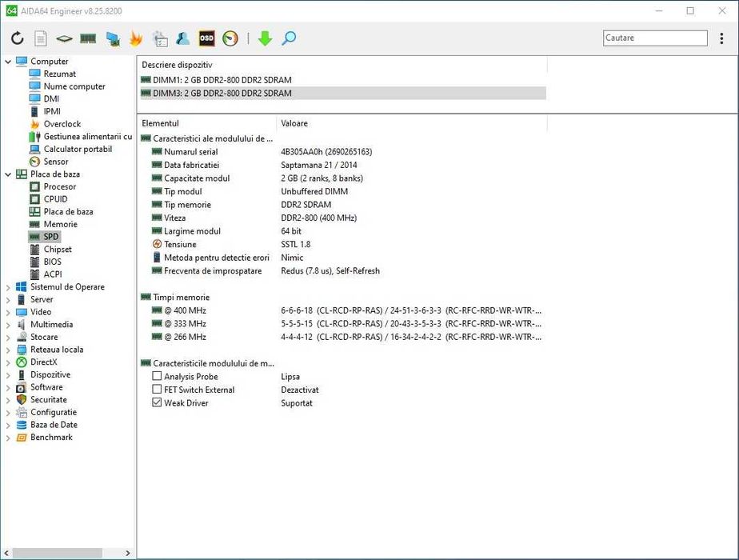Select the @ 266 MHz timings row

(343, 337)
